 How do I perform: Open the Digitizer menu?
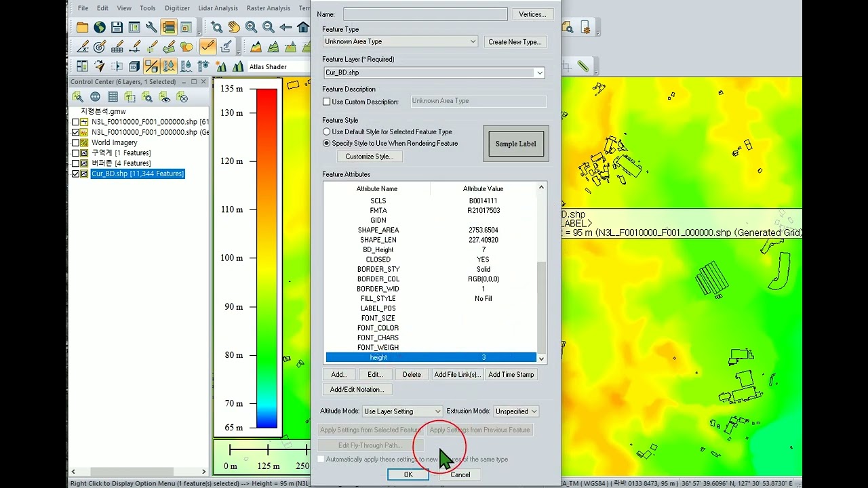pos(178,8)
